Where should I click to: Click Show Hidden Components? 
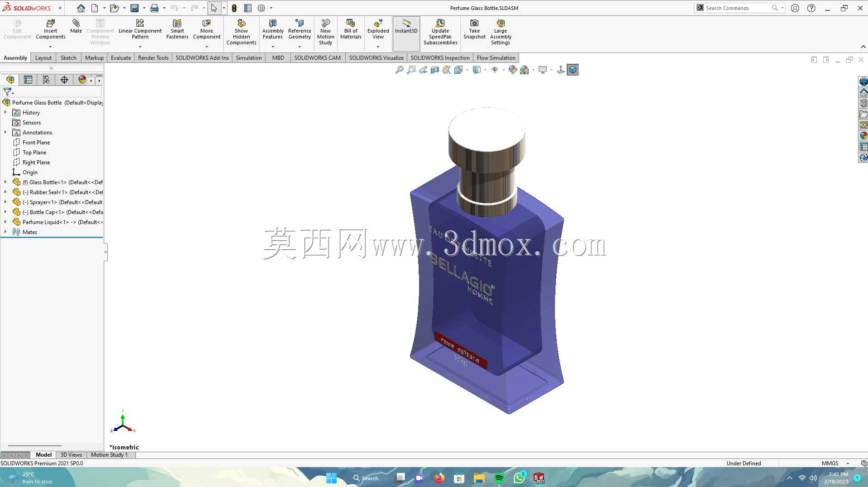241,32
